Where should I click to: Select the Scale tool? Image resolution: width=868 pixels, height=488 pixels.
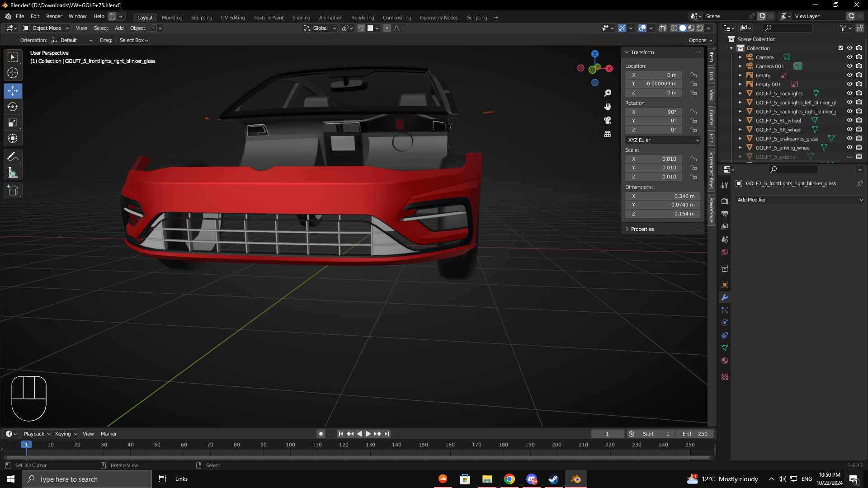pos(13,123)
